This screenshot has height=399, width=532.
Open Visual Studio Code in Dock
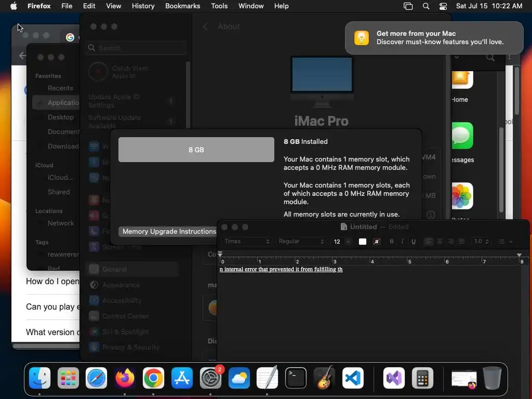(x=353, y=378)
